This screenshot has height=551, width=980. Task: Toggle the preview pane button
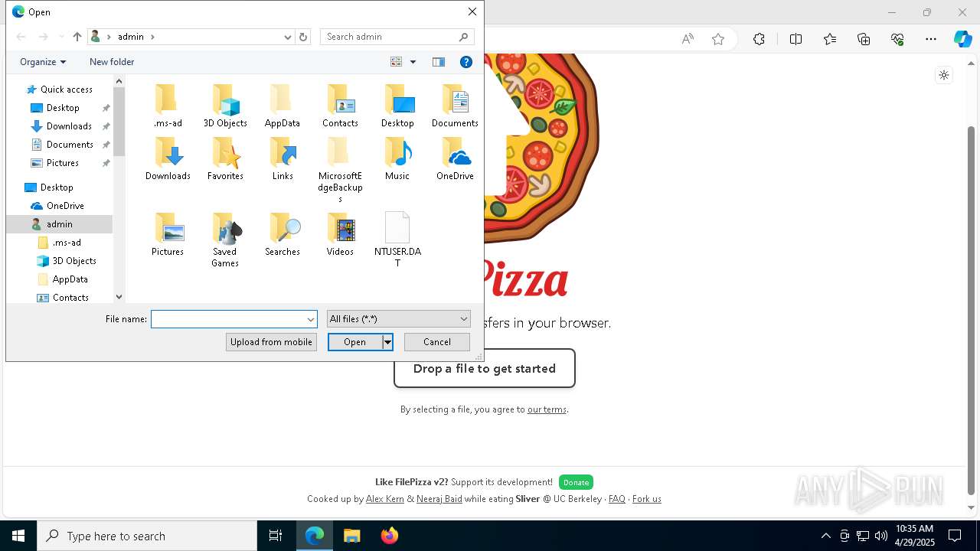tap(439, 62)
